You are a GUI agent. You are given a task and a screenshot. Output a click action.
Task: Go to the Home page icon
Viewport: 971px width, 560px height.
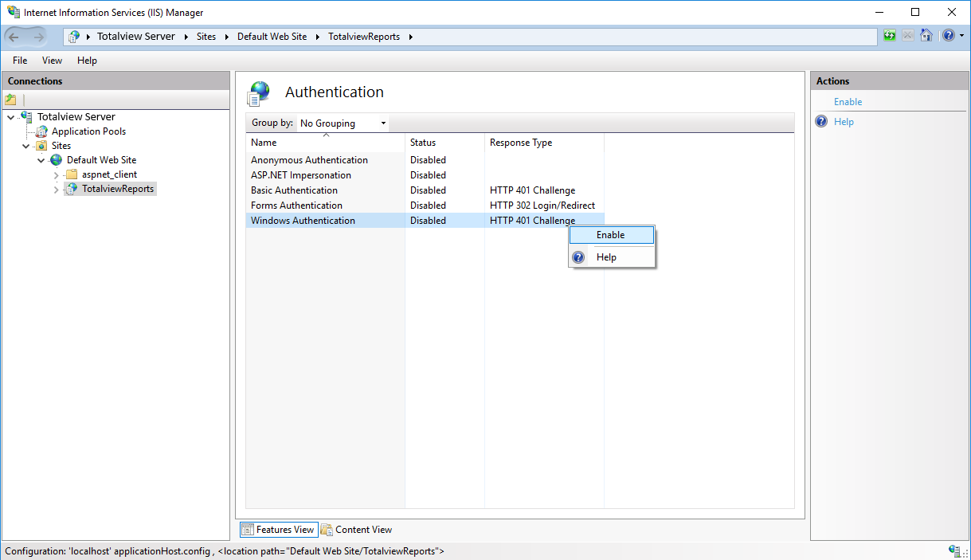pyautogui.click(x=926, y=36)
